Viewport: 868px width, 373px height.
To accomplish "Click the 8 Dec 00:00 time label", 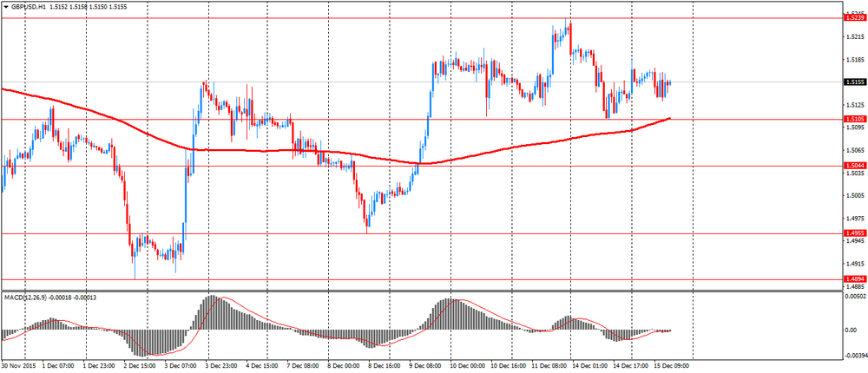I will coord(344,366).
